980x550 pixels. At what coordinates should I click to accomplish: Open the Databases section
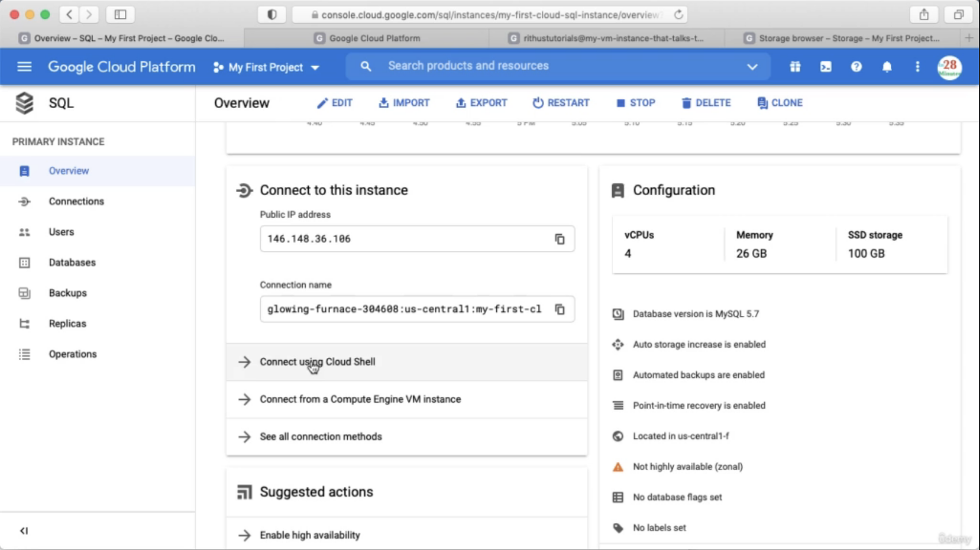97,262
